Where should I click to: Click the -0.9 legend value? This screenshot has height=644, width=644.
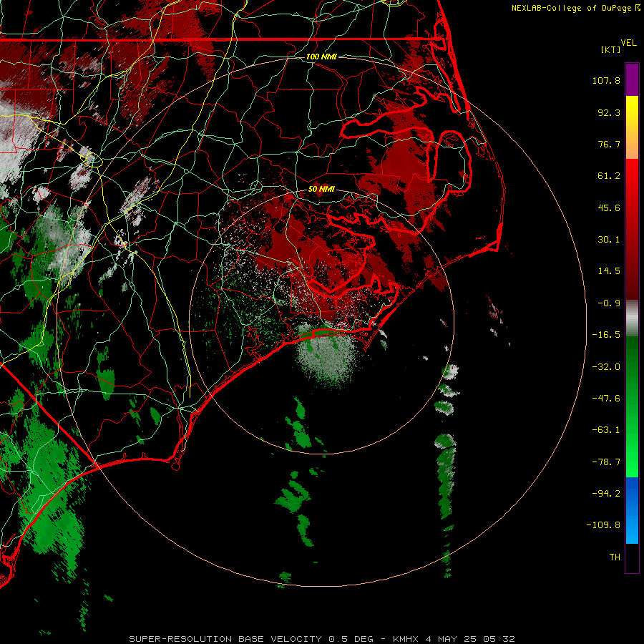(609, 303)
